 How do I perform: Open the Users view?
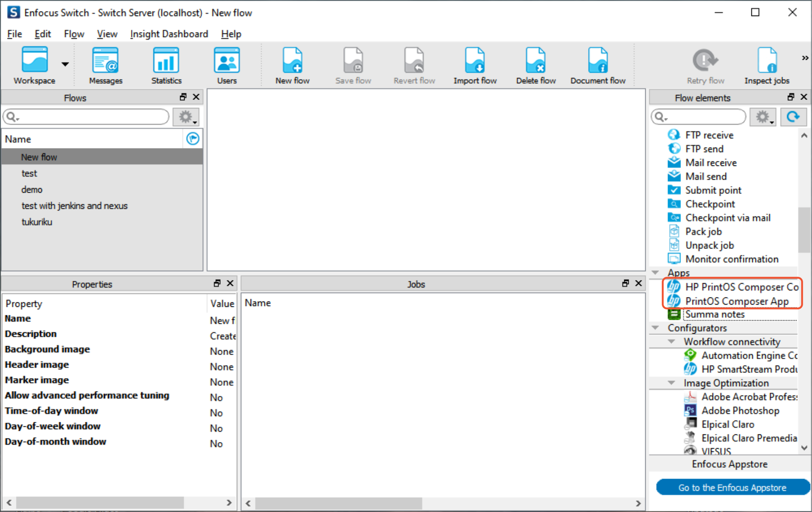[227, 65]
